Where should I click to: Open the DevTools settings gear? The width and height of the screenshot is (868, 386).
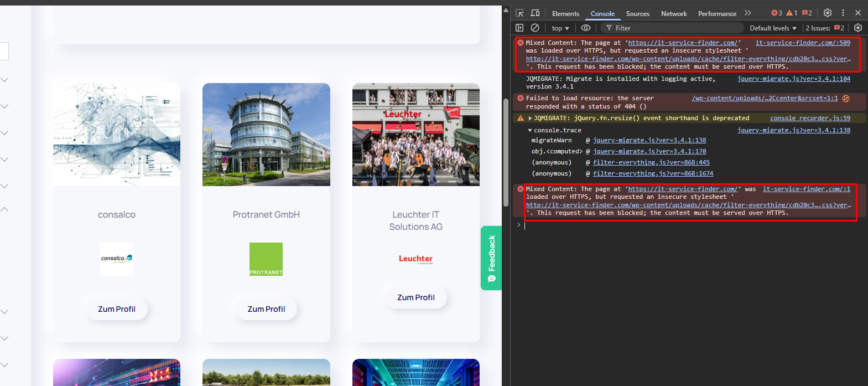coord(828,13)
